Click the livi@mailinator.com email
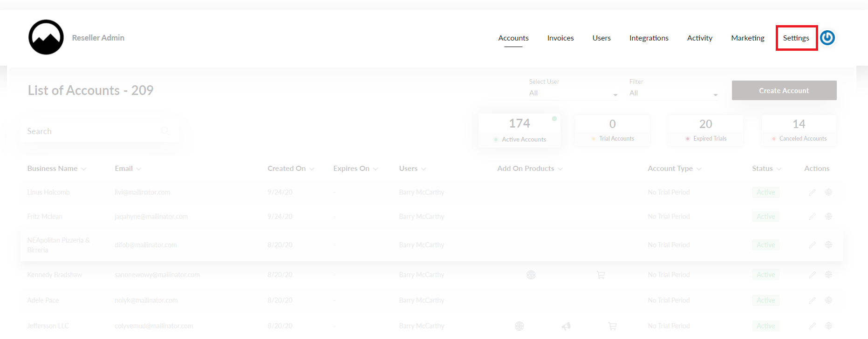 [x=143, y=192]
